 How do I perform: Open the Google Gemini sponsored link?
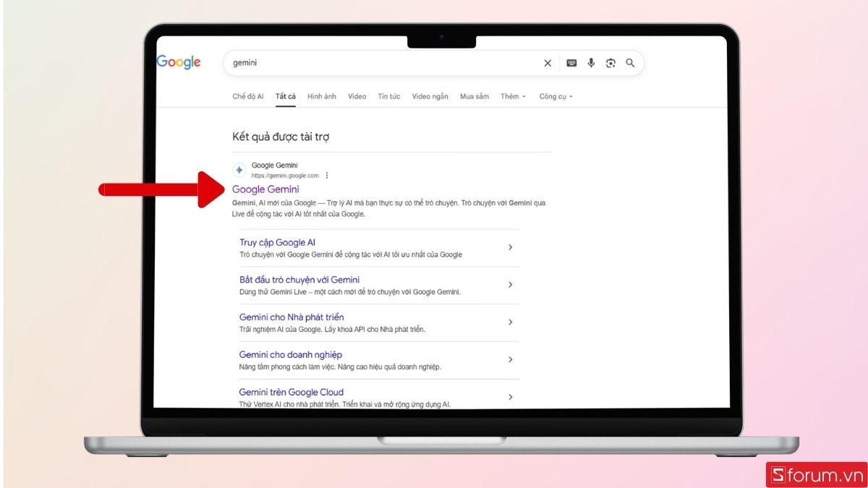[x=267, y=189]
